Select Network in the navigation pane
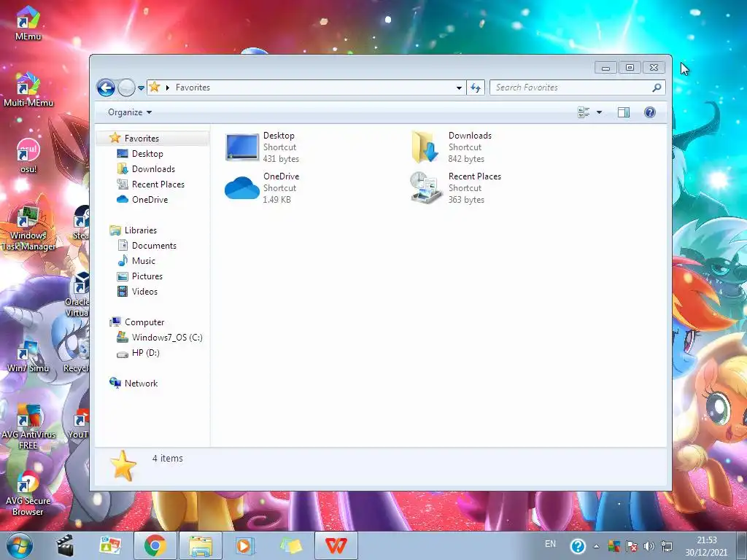 tap(141, 384)
